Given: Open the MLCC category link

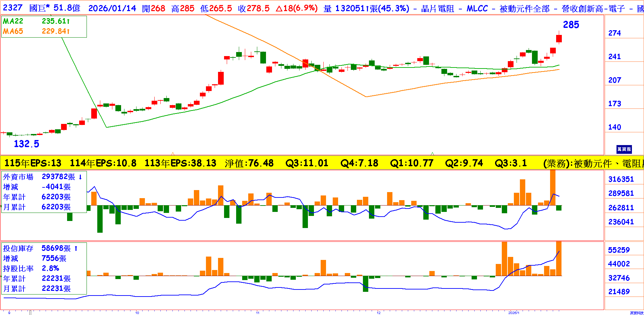Looking at the screenshot, I should (x=477, y=9).
